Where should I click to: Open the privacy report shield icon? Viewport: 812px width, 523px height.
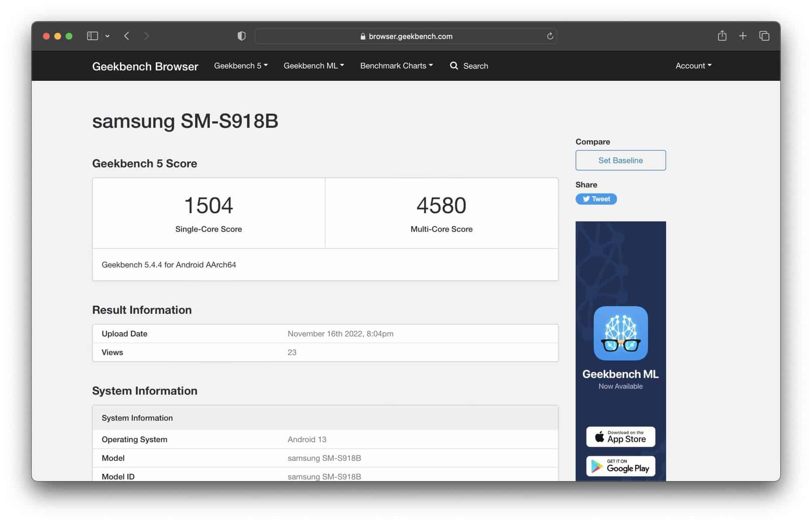coord(241,36)
